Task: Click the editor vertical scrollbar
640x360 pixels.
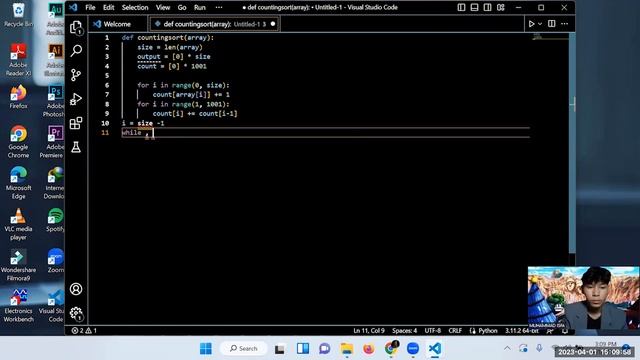Action: (572, 143)
